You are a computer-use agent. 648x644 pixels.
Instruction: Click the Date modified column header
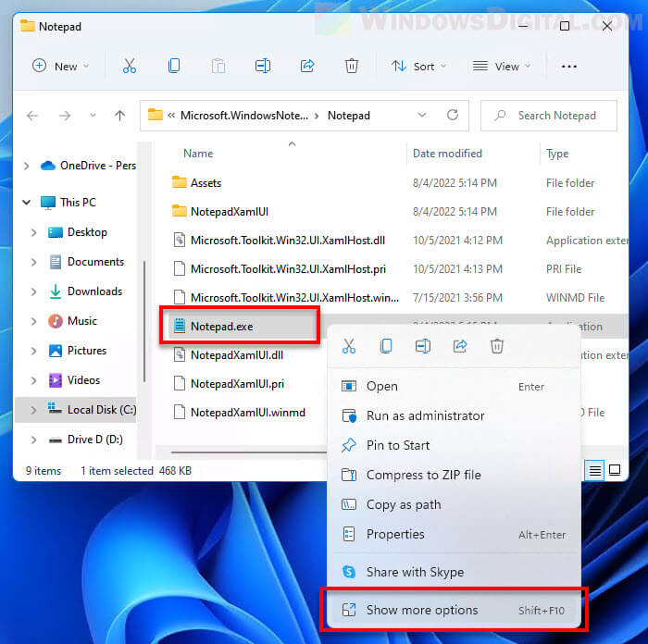(447, 154)
